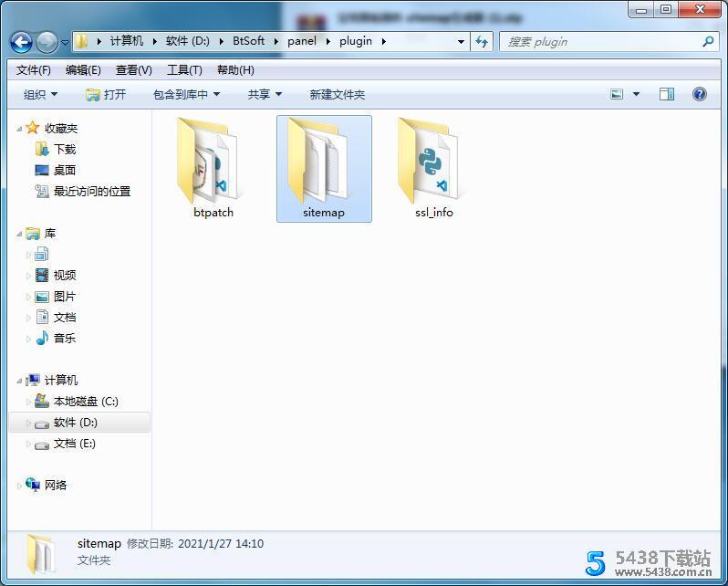
Task: Click 修改日期 2021/1/27 14:10 in details pane
Action: tap(195, 544)
